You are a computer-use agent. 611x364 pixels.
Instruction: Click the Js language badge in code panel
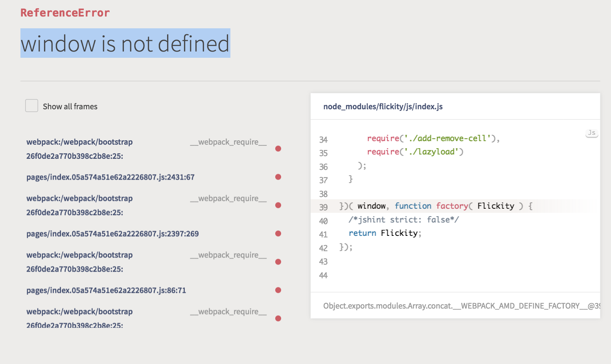point(591,133)
